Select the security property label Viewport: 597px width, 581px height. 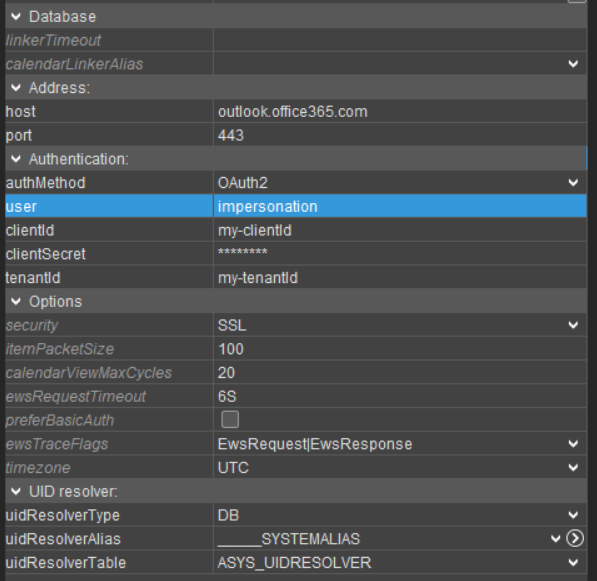32,326
